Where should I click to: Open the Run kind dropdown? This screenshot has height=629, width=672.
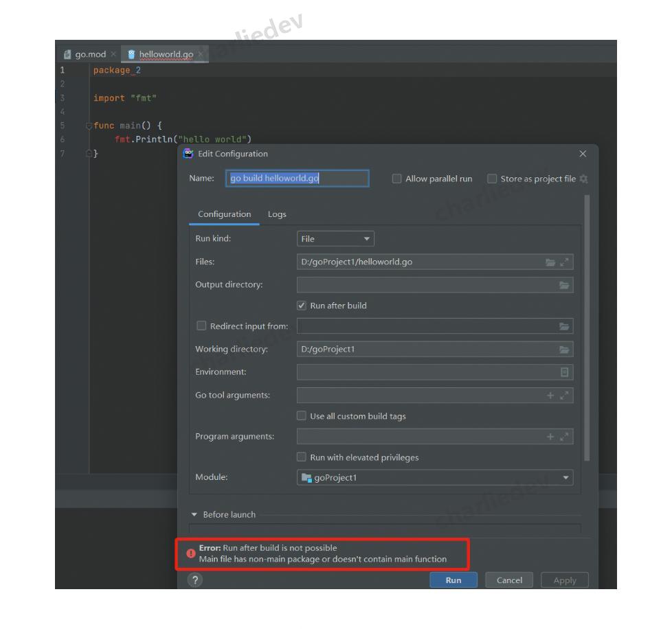pyautogui.click(x=335, y=238)
